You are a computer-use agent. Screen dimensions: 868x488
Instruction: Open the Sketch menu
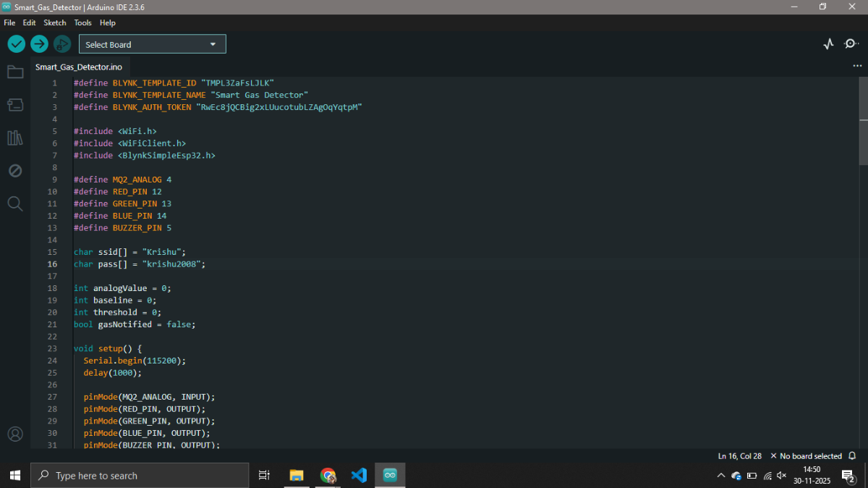tap(55, 22)
